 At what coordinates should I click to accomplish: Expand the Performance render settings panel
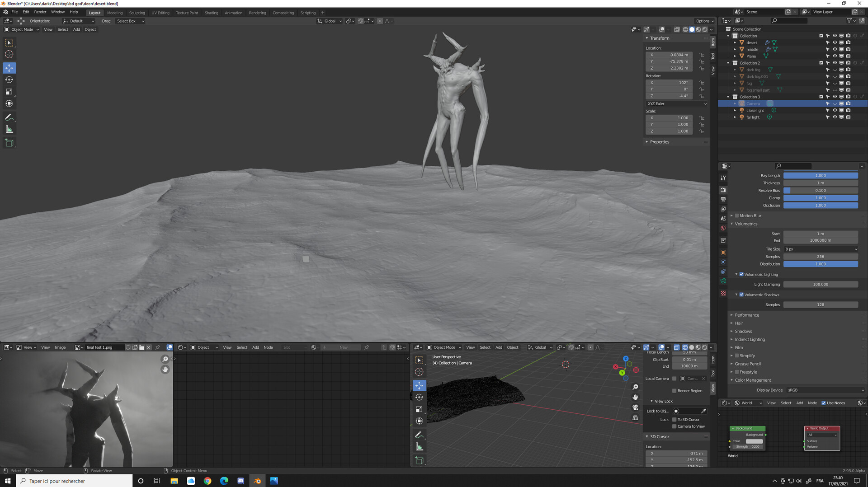[x=747, y=315]
